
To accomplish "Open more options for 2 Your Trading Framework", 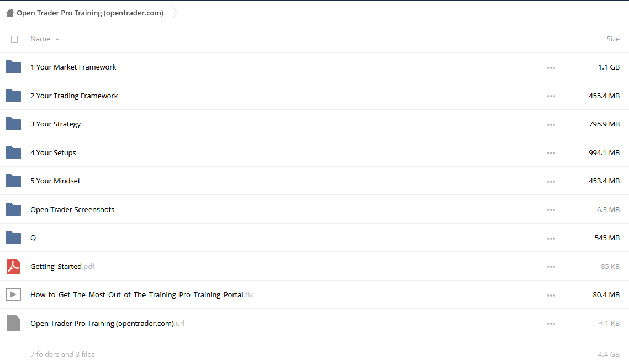I will click(x=551, y=96).
